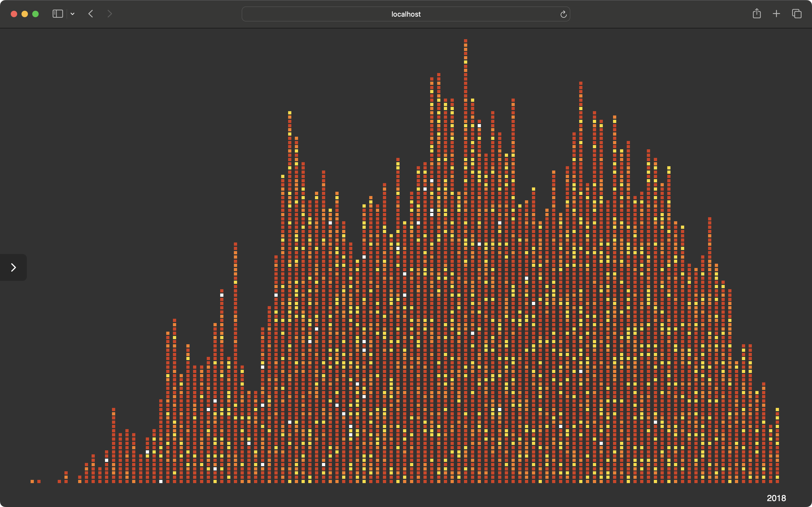Click the white square on the bottom row
Image resolution: width=812 pixels, height=507 pixels.
pyautogui.click(x=161, y=481)
